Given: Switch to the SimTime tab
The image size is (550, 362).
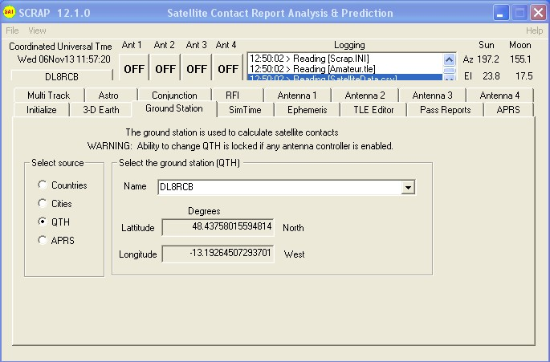Looking at the screenshot, I should tap(245, 110).
